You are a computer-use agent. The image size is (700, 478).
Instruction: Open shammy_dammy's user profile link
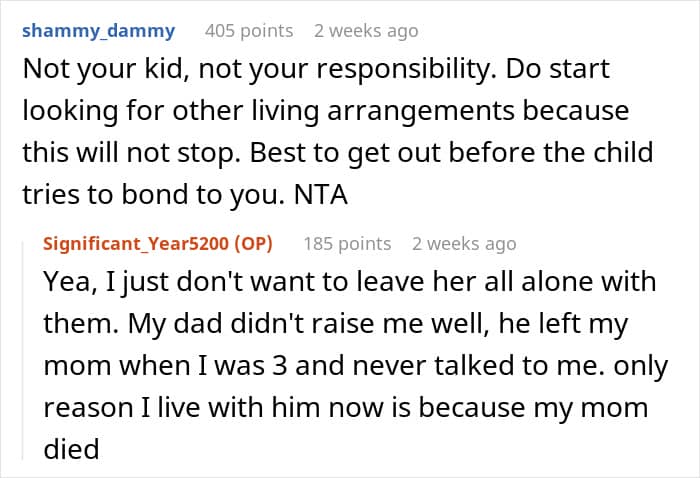(97, 31)
